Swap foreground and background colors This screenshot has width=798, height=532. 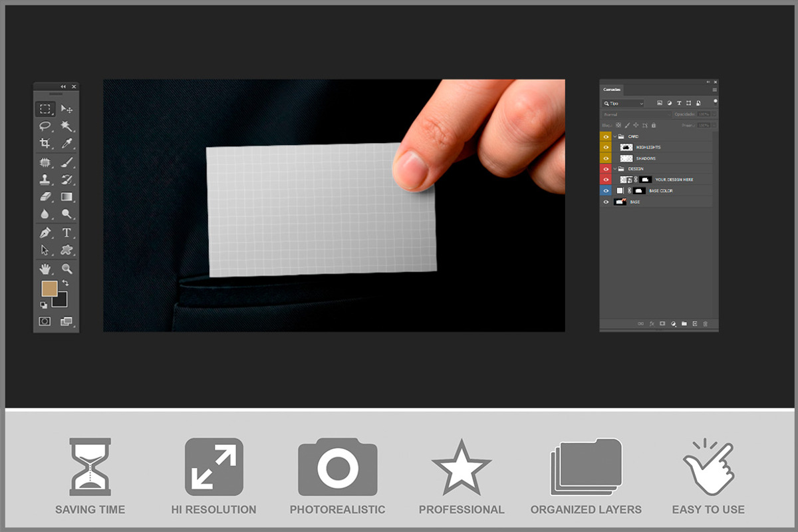coord(65,283)
